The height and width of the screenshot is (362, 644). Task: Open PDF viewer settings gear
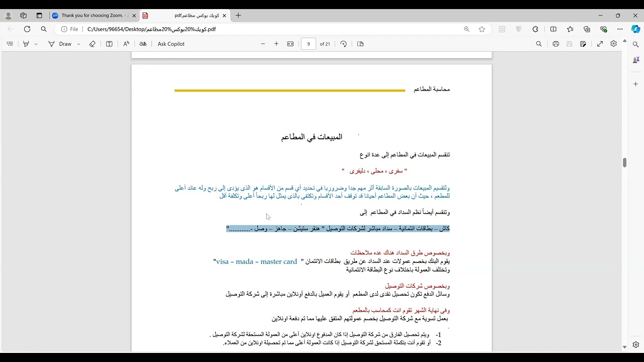click(613, 44)
